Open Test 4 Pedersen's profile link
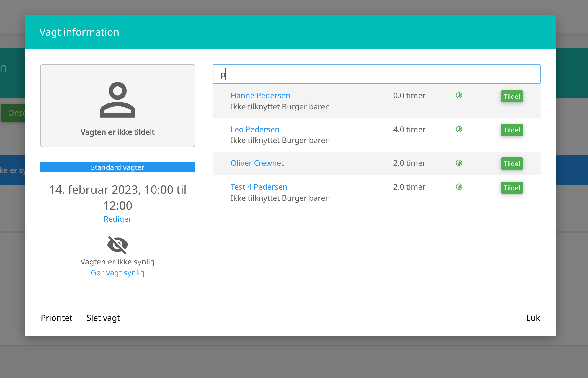Image resolution: width=588 pixels, height=378 pixels. pos(259,187)
